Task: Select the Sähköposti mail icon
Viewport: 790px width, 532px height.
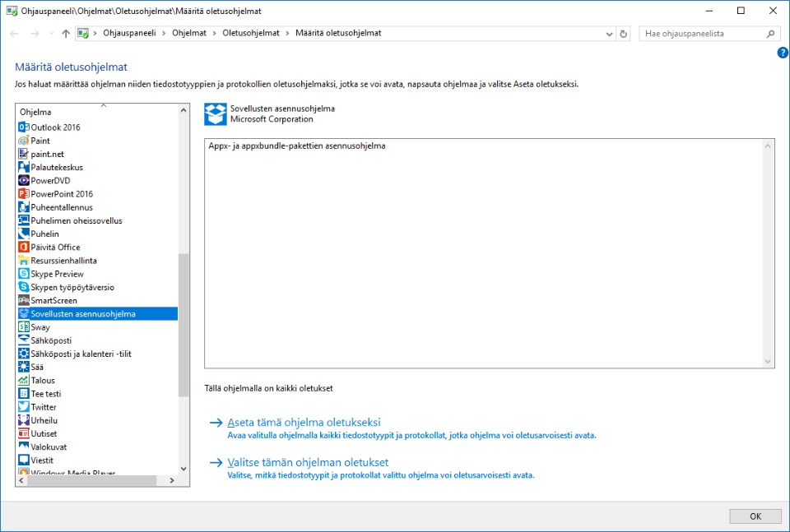Action: click(x=23, y=340)
